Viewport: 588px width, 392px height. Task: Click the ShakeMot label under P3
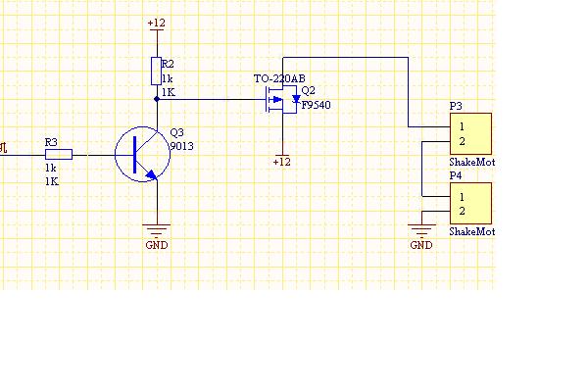tap(472, 162)
